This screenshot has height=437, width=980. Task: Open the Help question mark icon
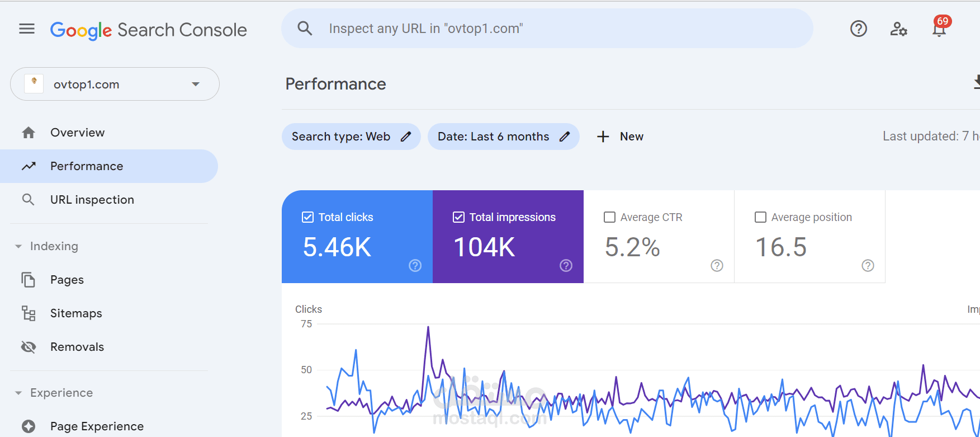pyautogui.click(x=859, y=29)
